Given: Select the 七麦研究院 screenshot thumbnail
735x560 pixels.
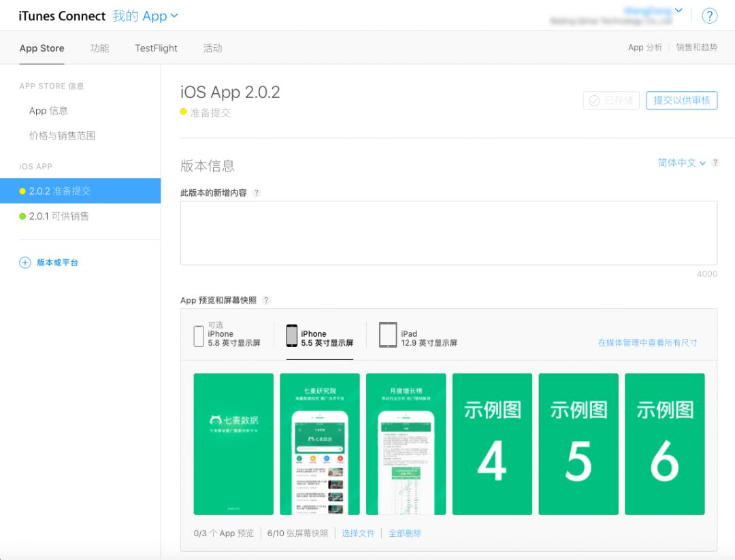Looking at the screenshot, I should tap(320, 444).
